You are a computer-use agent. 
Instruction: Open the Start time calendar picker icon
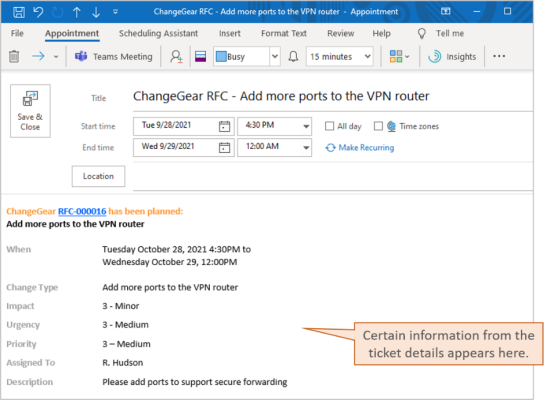tap(224, 126)
